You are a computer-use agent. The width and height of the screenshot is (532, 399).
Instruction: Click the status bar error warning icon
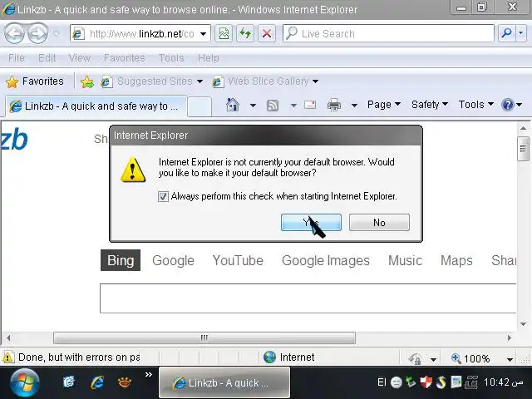[x=8, y=357]
